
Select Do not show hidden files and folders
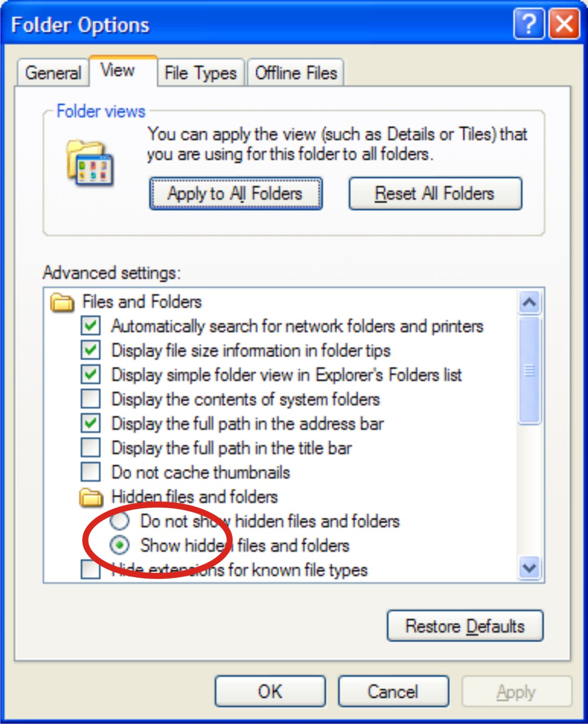(x=120, y=521)
